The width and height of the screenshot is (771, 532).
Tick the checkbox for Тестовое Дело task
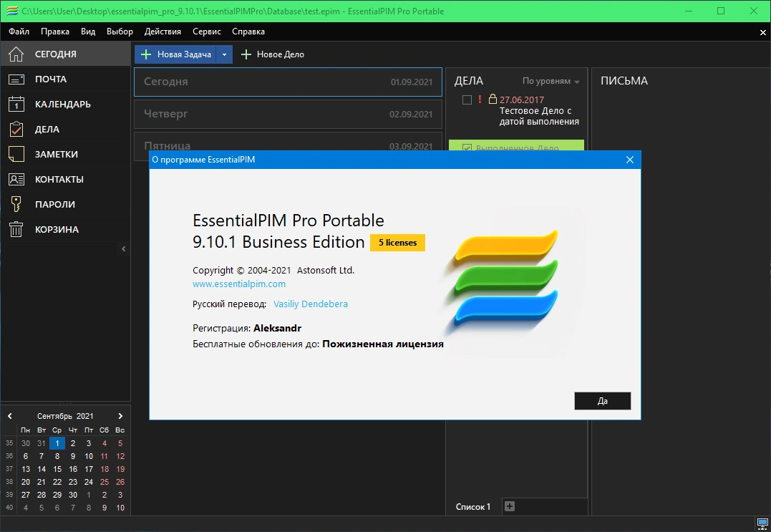click(x=467, y=100)
